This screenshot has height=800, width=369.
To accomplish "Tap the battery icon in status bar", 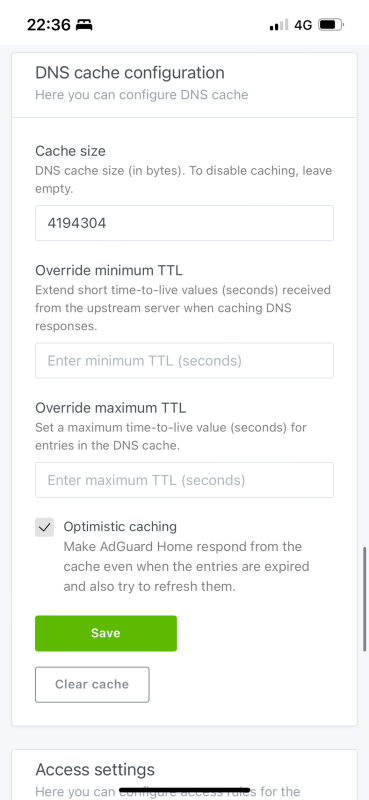I will tap(331, 24).
